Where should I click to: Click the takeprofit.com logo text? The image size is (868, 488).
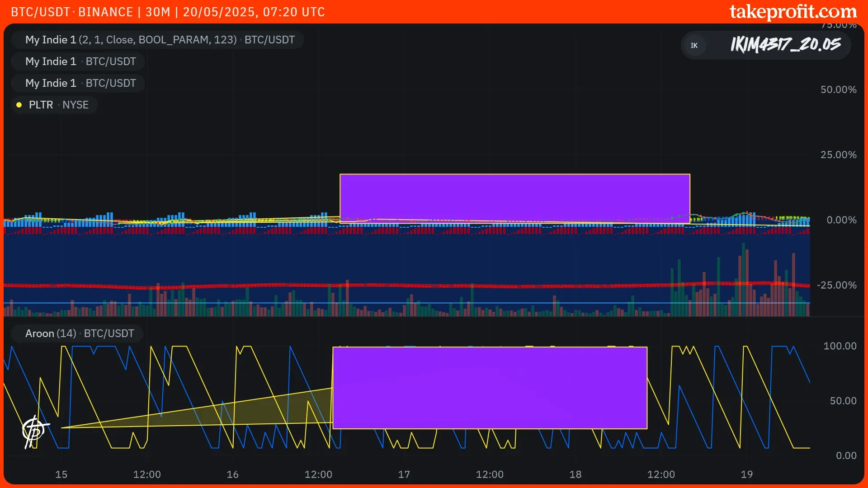(x=793, y=12)
